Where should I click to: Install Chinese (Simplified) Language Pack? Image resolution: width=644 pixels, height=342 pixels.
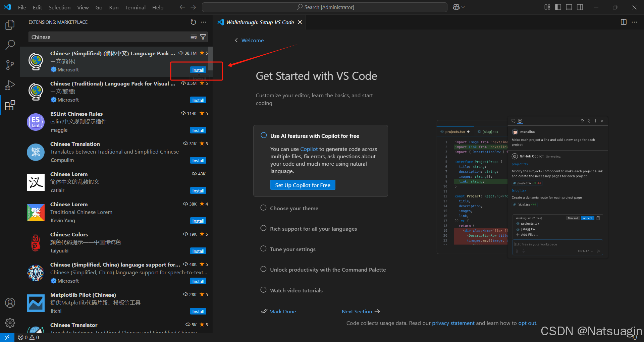198,70
